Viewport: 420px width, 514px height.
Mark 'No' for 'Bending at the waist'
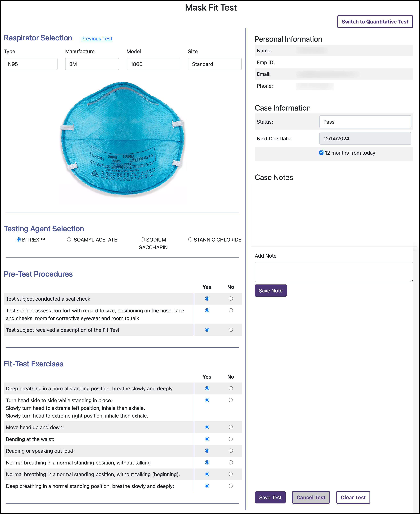(x=231, y=439)
